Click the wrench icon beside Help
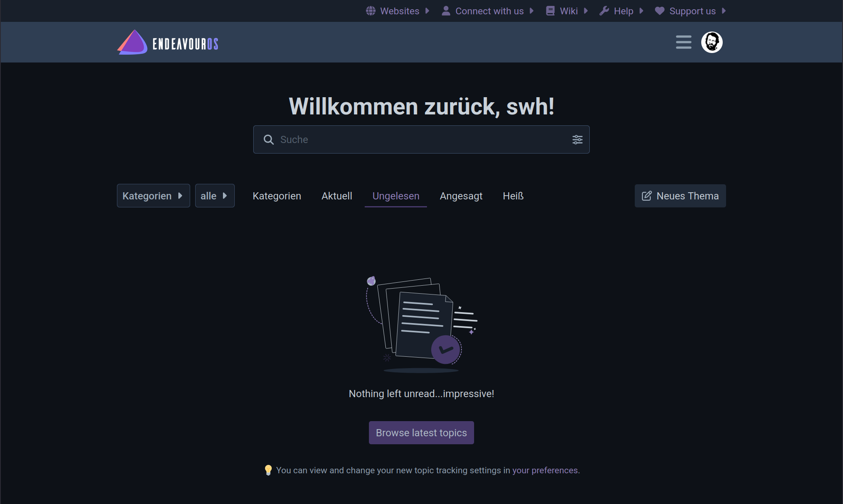Screen dimensions: 843x504 click(604, 11)
